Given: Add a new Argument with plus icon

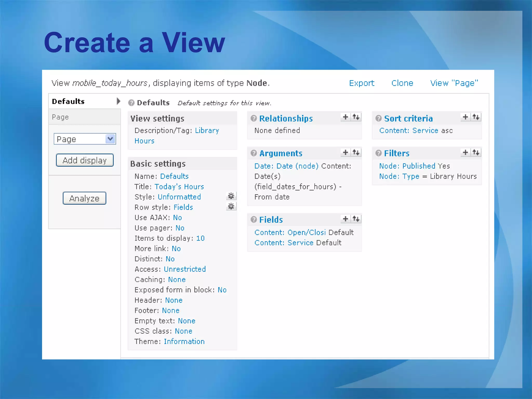Looking at the screenshot, I should coord(345,152).
